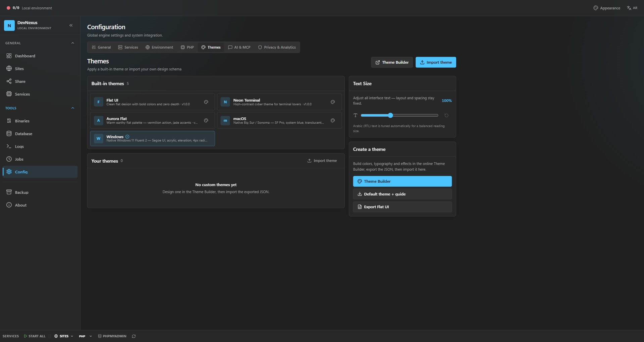Select the Neon Terminal theme card
644x342 pixels.
click(279, 102)
